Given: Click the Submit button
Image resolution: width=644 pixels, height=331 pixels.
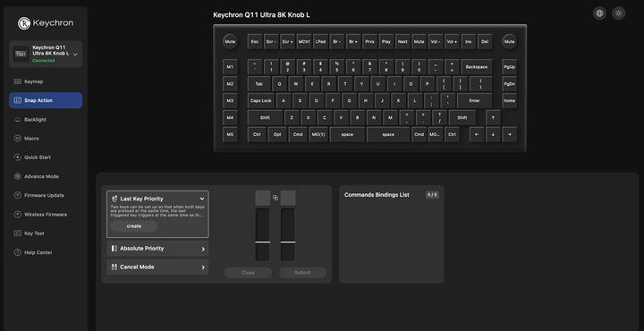Looking at the screenshot, I should (302, 273).
